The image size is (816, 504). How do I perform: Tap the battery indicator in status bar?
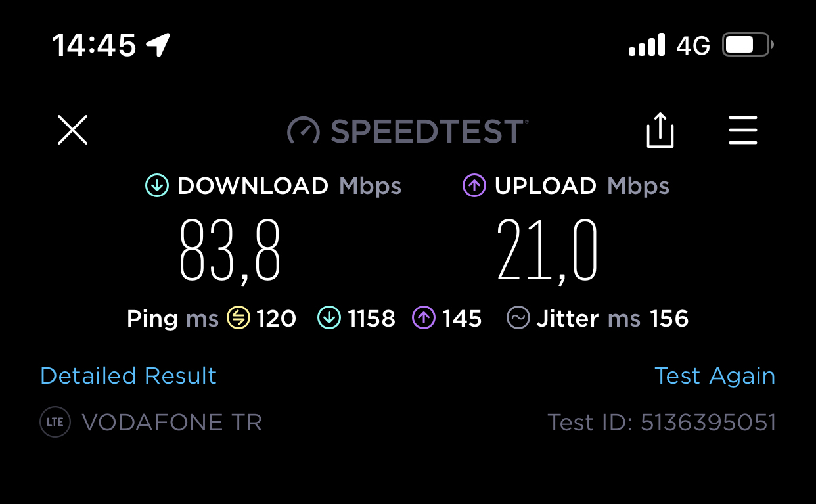(748, 45)
